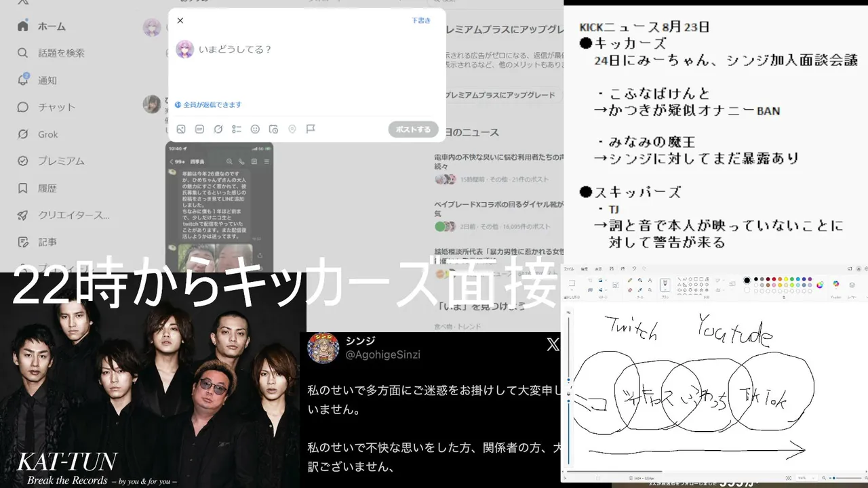Open the emoji picker in the composer
This screenshot has height=488, width=868.
(255, 129)
